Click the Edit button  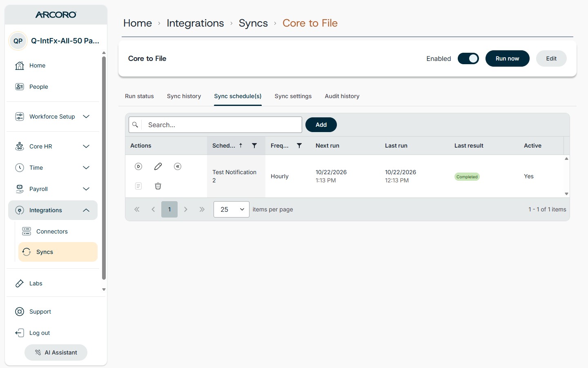(551, 58)
